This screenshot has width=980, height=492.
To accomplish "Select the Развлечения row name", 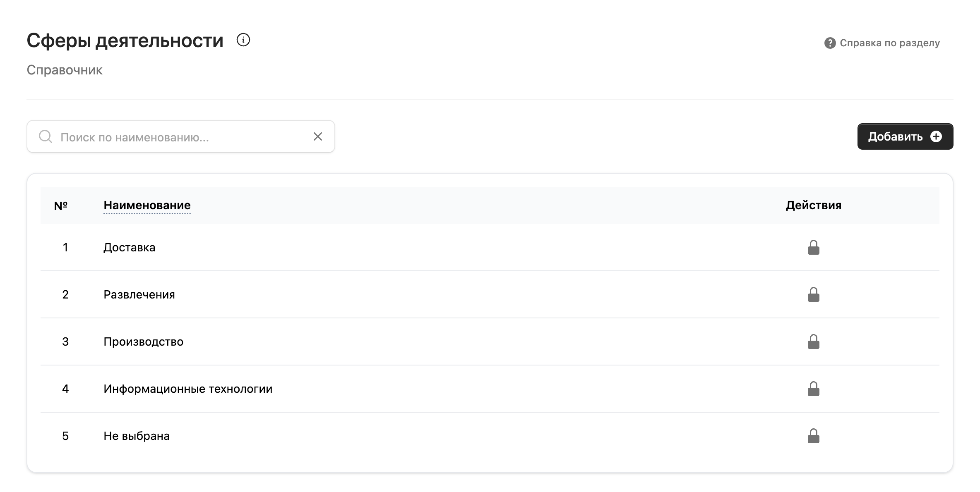I will (139, 294).
